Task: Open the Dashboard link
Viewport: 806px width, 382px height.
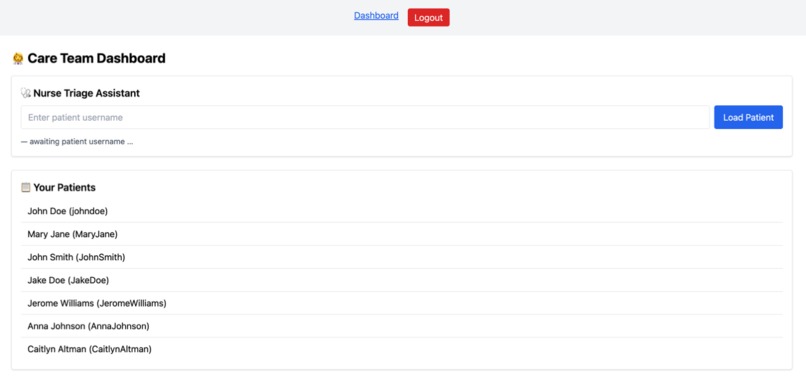Action: tap(376, 16)
